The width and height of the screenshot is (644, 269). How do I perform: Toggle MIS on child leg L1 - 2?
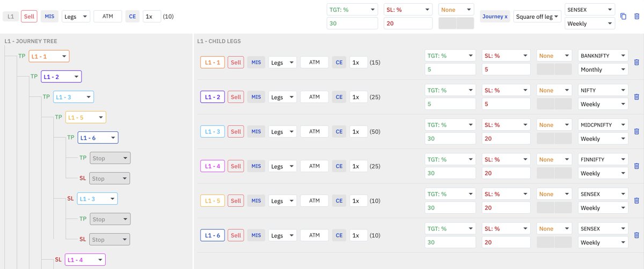click(x=256, y=97)
